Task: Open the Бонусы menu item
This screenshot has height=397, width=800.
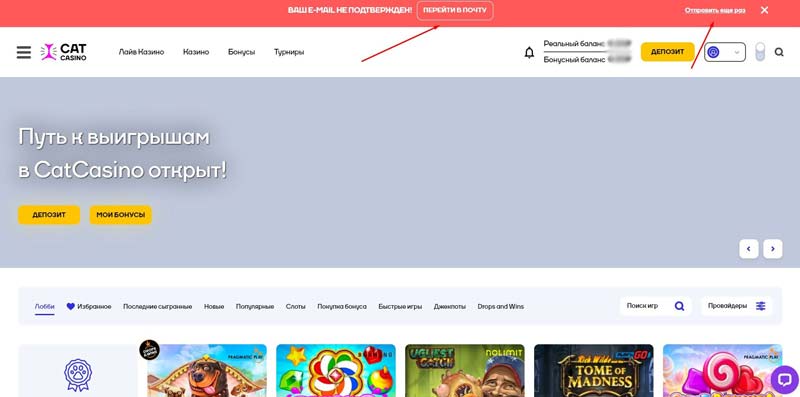Action: [x=241, y=52]
